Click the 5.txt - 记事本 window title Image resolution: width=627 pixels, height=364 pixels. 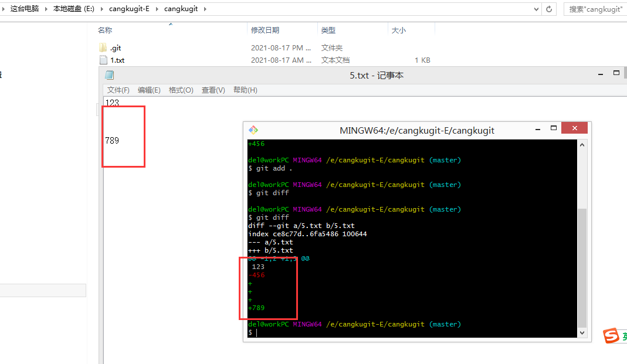tap(377, 75)
